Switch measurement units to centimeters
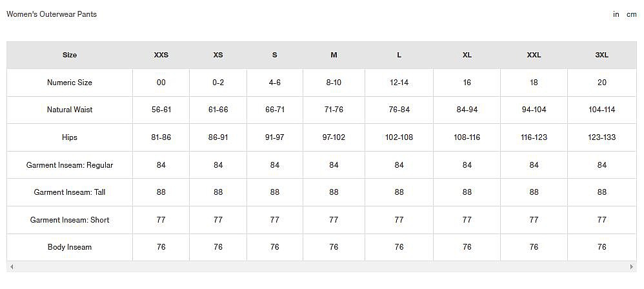The width and height of the screenshot is (644, 289). 631,14
